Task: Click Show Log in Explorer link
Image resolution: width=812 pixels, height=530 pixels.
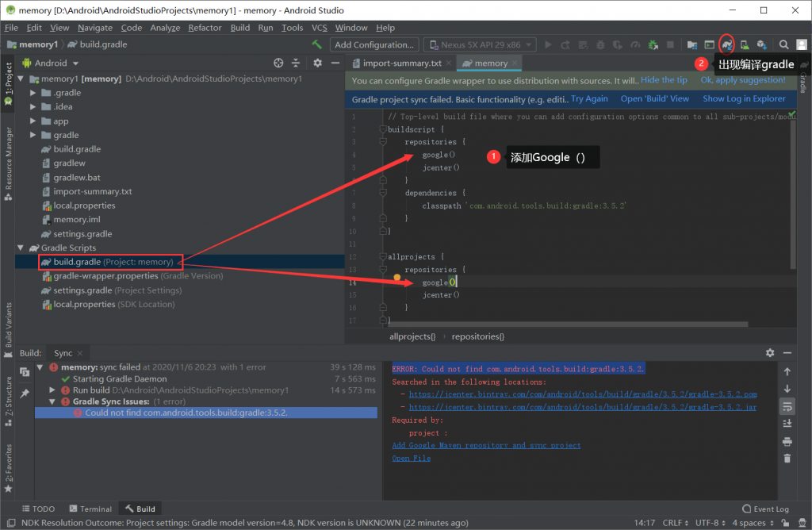Action: (744, 99)
